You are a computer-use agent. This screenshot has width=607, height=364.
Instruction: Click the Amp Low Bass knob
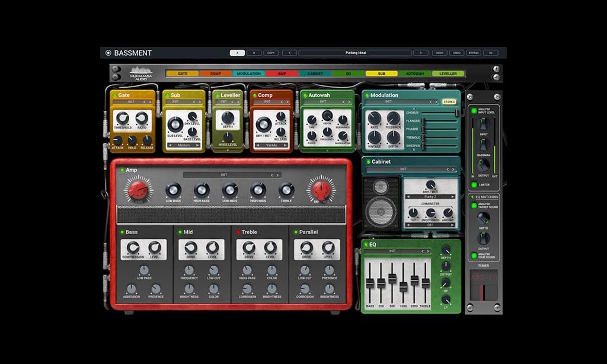click(173, 190)
